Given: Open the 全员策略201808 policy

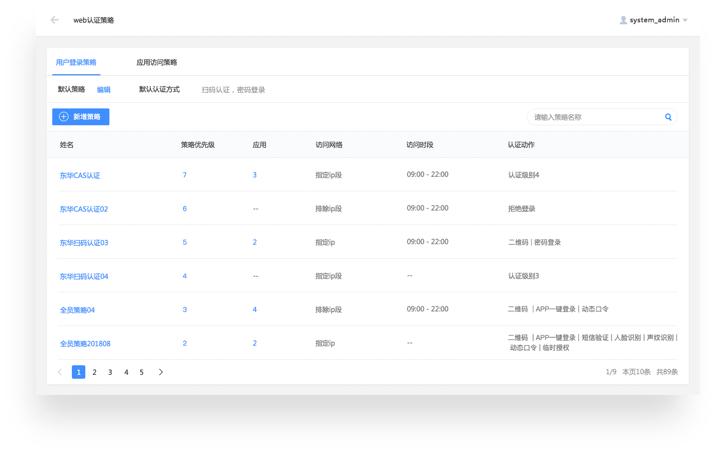Looking at the screenshot, I should click(x=85, y=344).
